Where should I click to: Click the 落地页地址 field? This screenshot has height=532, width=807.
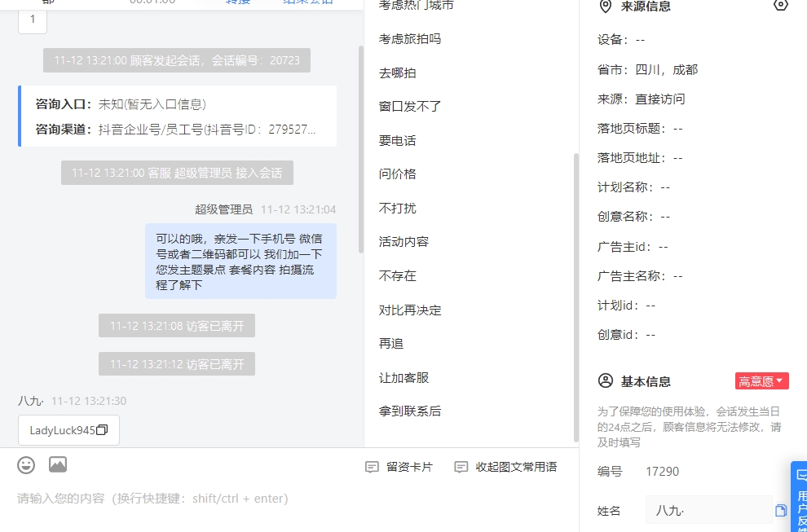pos(640,158)
